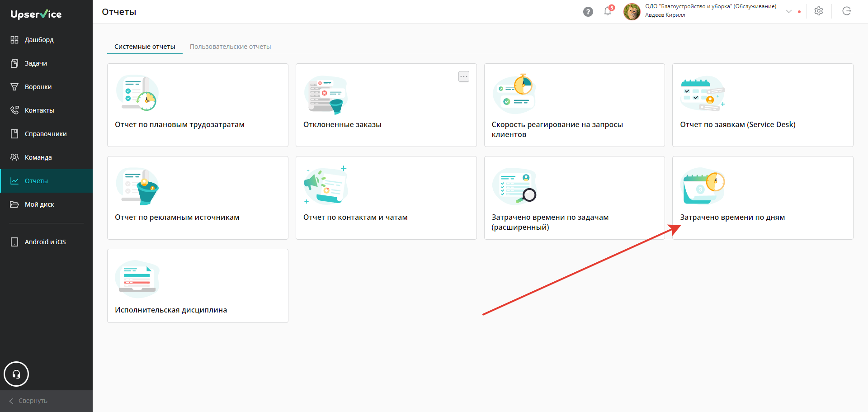Open Отчет по рекламным источникам

click(x=177, y=217)
